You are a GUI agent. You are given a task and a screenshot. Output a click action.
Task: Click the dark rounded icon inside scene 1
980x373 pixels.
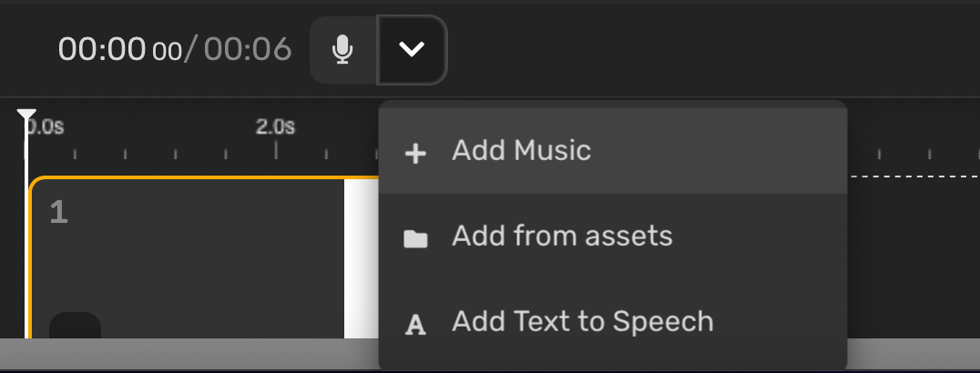75,326
